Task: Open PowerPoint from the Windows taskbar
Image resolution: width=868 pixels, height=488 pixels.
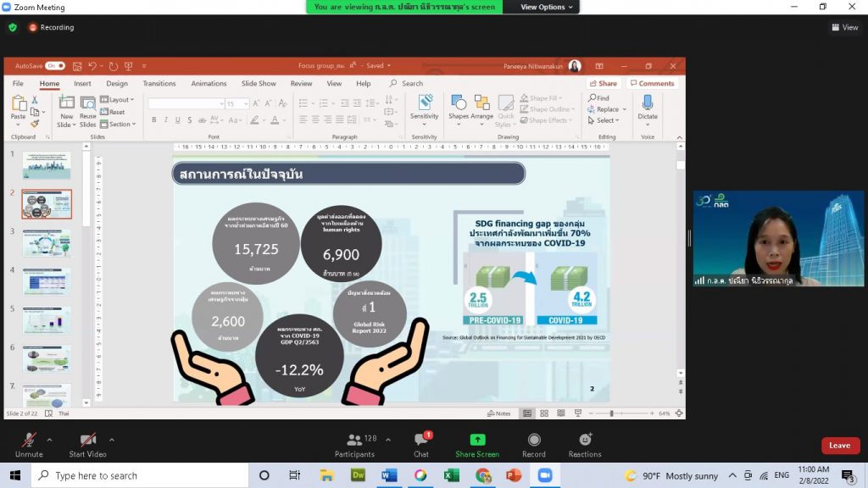Action: [514, 475]
